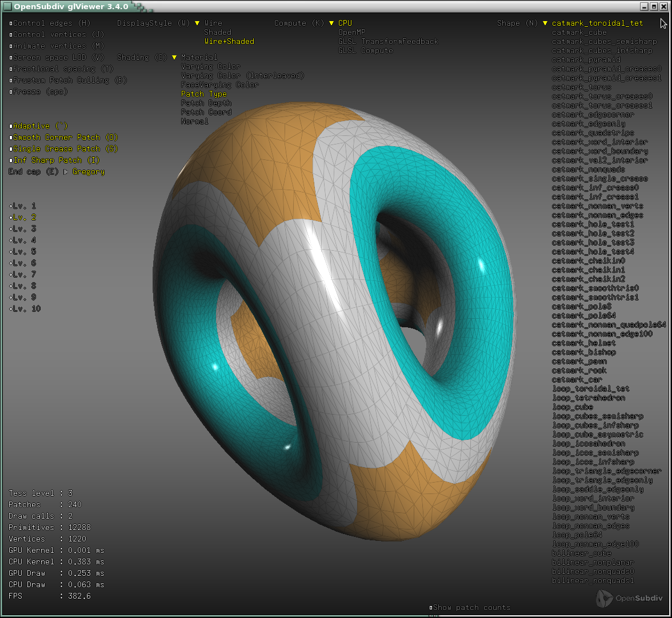Screen dimensions: 672x618
Task: Disable the Adaptive checkbox
Action: pyautogui.click(x=11, y=126)
